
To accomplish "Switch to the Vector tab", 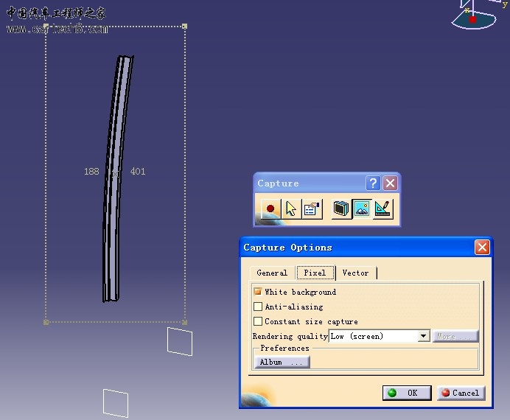I will (355, 273).
